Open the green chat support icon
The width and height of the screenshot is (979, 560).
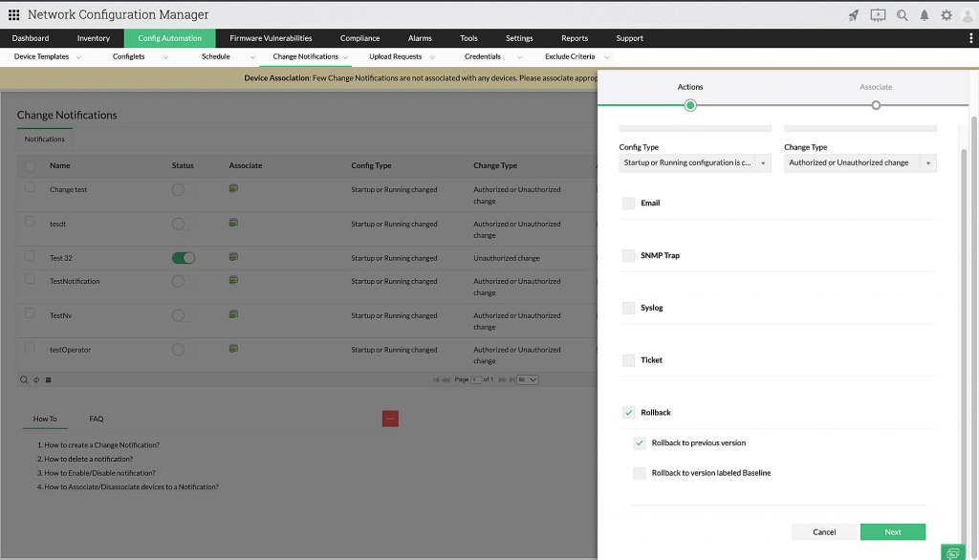pos(952,552)
